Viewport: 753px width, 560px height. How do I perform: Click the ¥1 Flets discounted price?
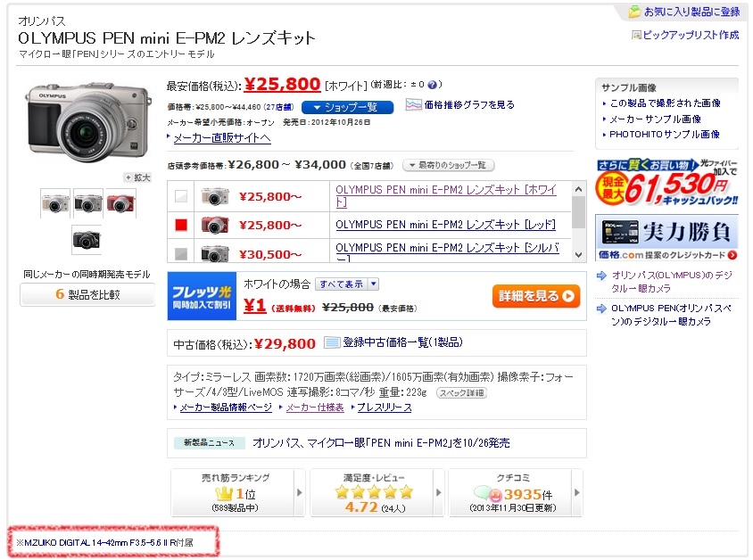tap(254, 305)
